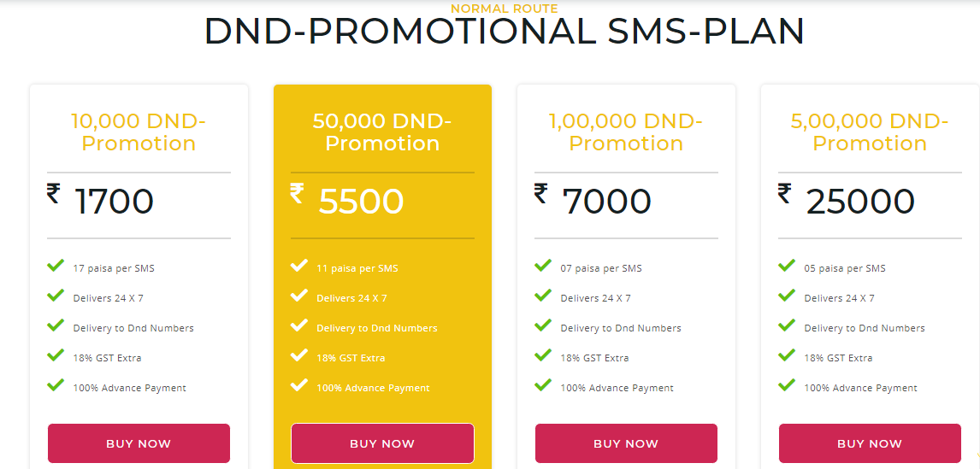Click the rupee symbol next to 1700
Viewport: 980px width, 469px height.
[54, 193]
